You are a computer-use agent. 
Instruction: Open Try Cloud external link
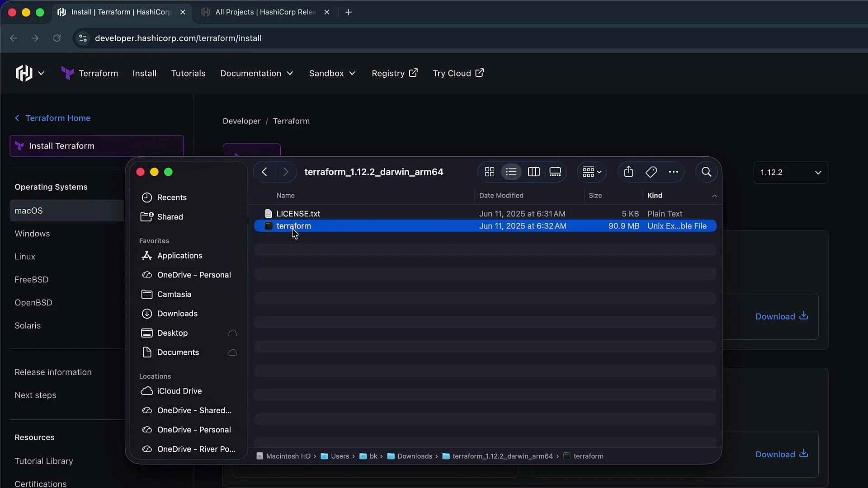click(x=458, y=73)
